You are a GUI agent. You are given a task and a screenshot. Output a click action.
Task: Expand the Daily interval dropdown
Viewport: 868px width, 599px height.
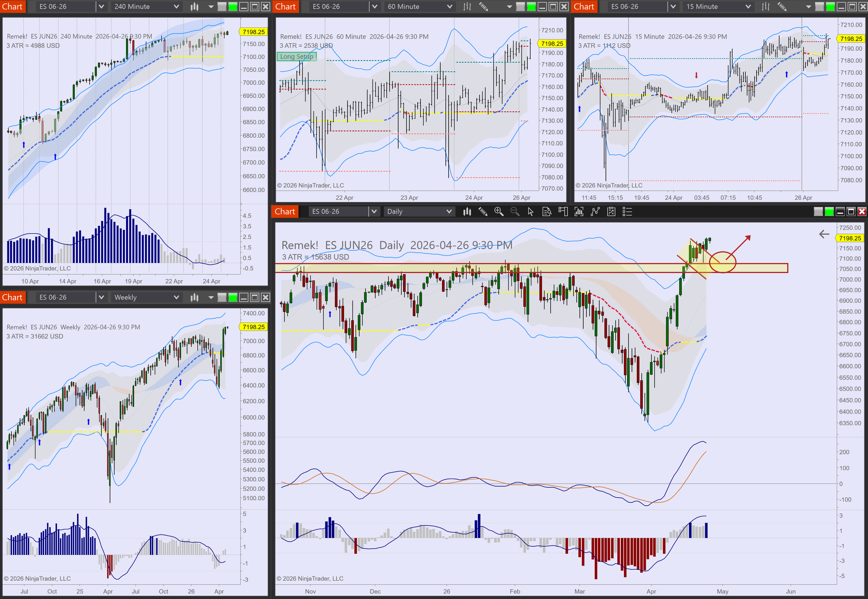[x=449, y=212]
